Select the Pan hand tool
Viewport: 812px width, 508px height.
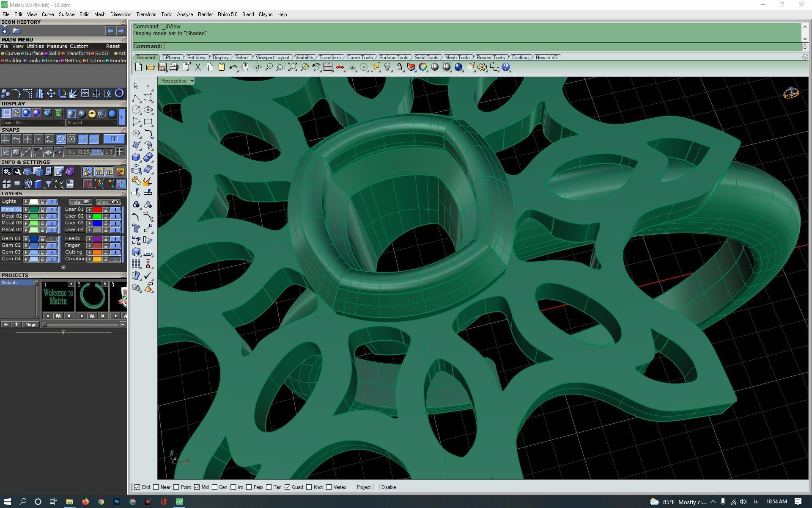(245, 67)
